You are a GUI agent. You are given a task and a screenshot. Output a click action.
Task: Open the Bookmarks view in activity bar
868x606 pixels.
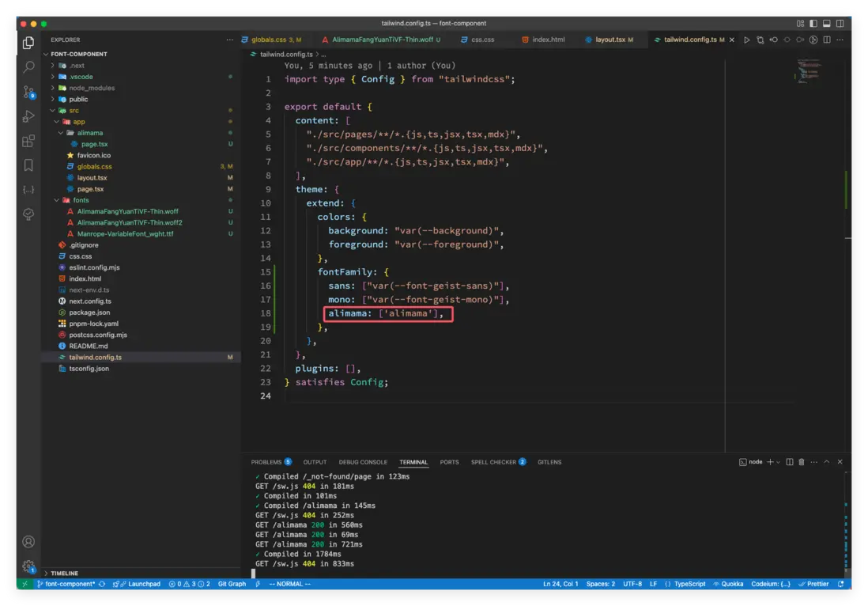28,165
